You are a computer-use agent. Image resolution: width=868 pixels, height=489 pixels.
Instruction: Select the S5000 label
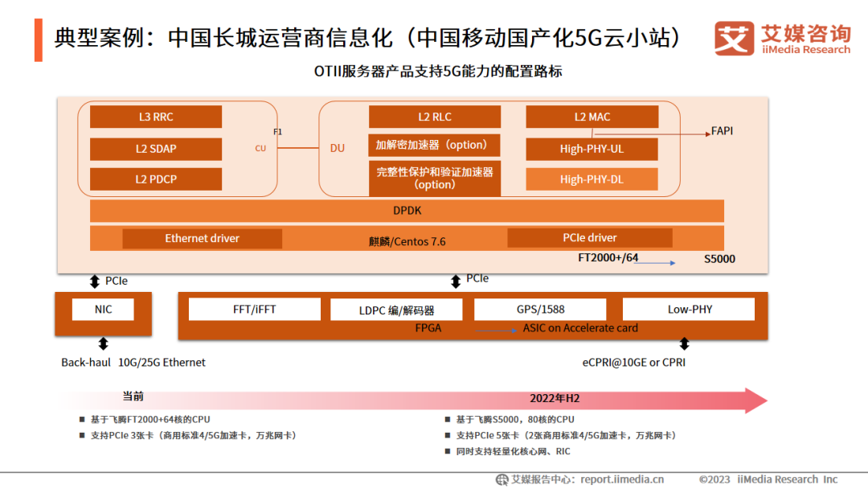tap(719, 259)
